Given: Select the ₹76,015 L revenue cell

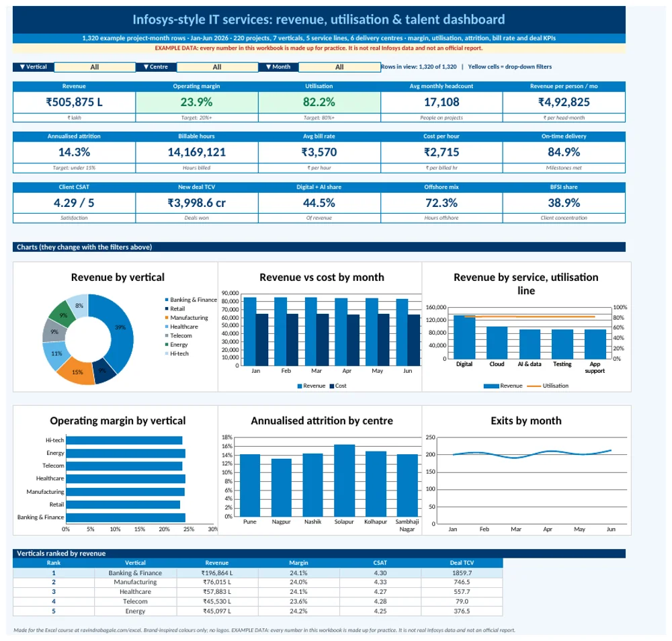Looking at the screenshot, I should [217, 583].
